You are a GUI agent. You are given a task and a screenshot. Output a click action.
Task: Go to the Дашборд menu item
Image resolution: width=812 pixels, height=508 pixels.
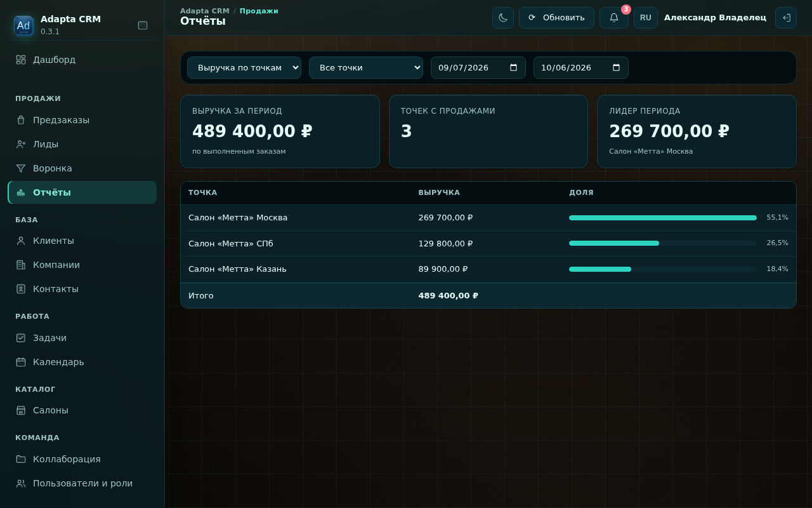coord(82,60)
